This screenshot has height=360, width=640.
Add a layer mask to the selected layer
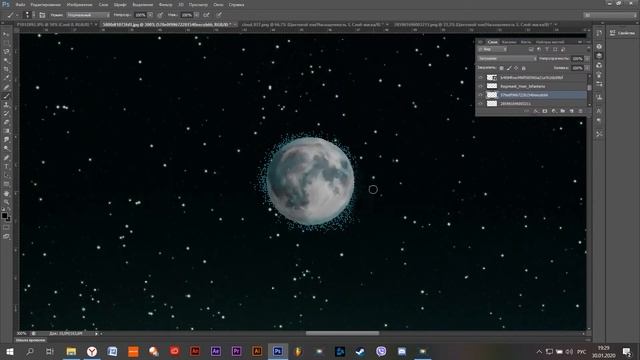(544, 111)
